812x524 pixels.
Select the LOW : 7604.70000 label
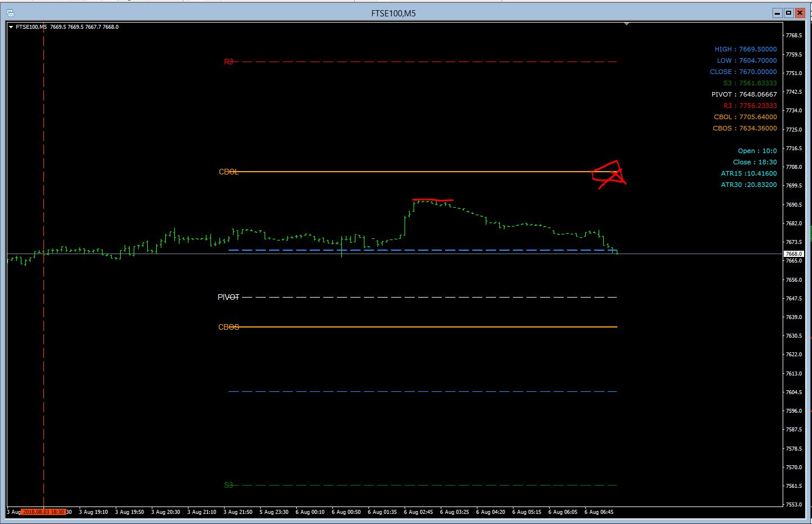tap(747, 60)
